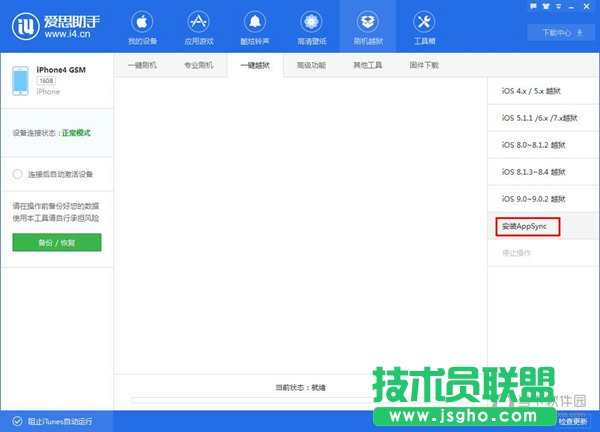This screenshot has width=600, height=432.
Task: Toggle 阻止iTunes自动运行 checkbox
Action: tap(17, 421)
